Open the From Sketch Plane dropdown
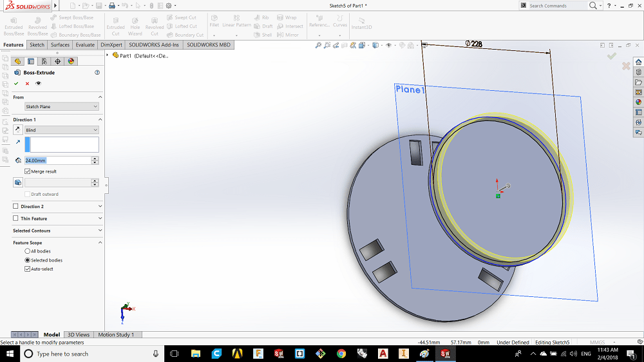The image size is (644, 362). click(x=62, y=106)
